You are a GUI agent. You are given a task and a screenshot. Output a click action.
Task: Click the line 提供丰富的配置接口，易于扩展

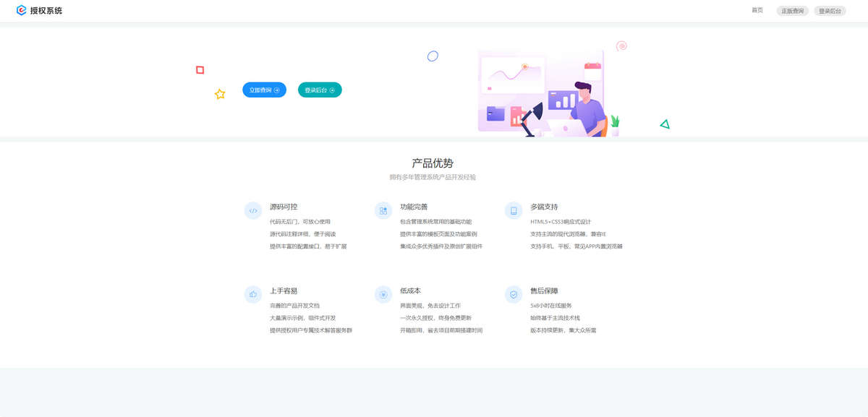308,246
